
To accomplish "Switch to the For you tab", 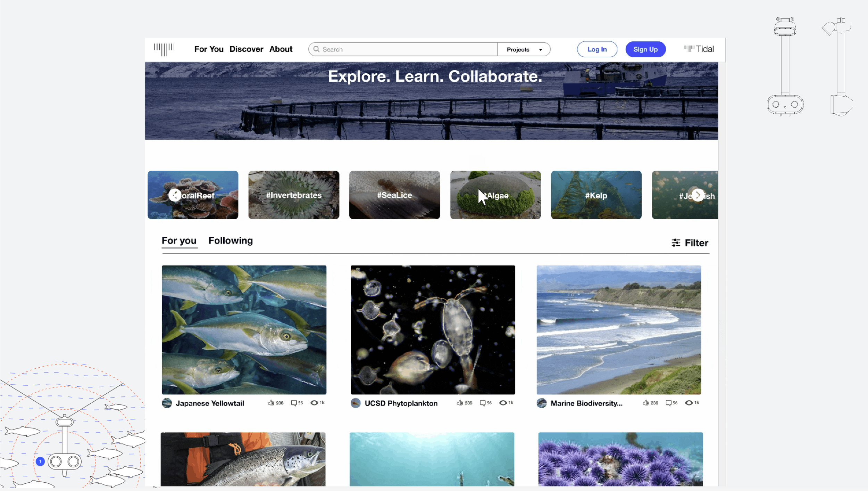I will coord(179,241).
